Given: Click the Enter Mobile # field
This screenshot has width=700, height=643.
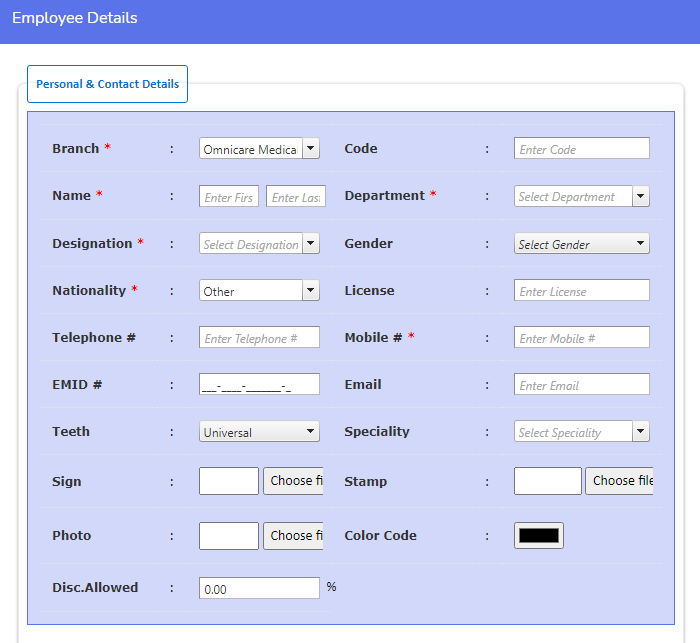Looking at the screenshot, I should click(x=582, y=338).
